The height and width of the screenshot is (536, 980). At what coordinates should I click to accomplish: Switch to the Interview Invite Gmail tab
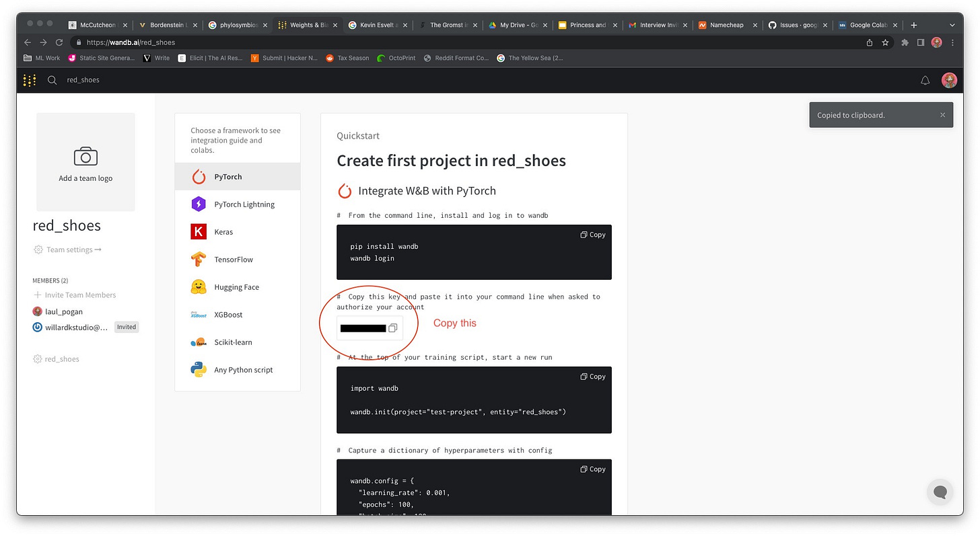657,25
